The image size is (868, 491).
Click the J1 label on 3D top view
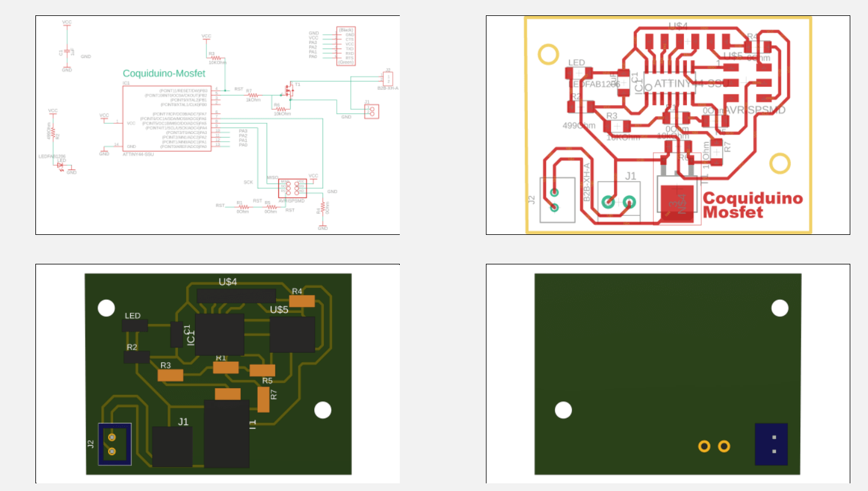point(183,422)
